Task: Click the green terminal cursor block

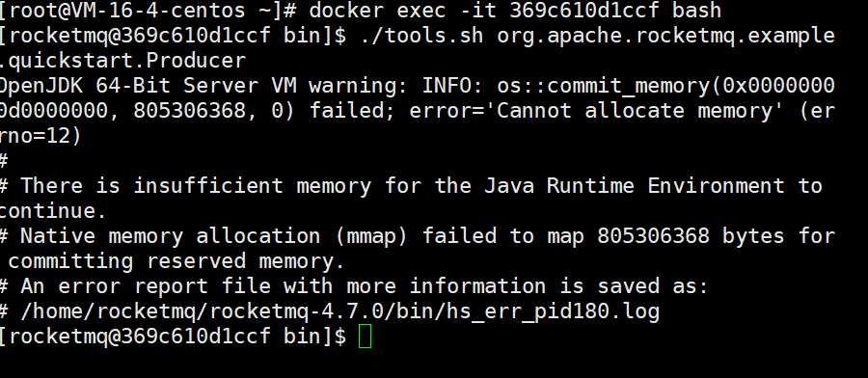Action: [365, 337]
